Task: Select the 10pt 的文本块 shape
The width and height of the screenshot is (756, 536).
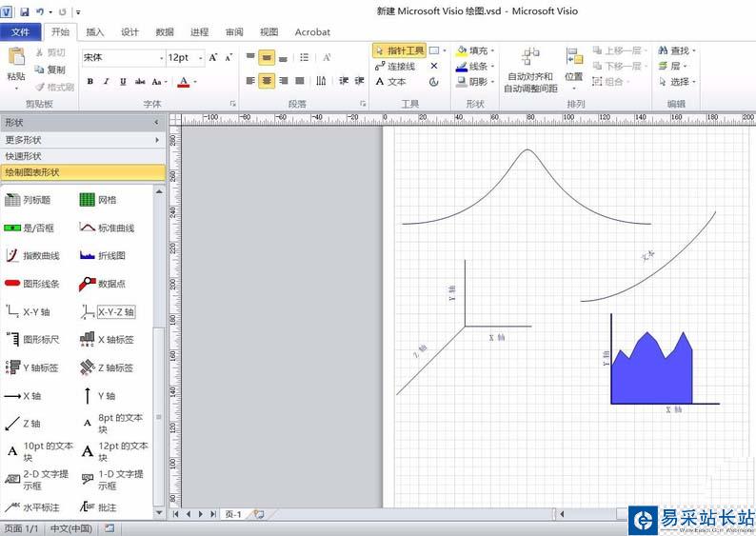Action: [40, 451]
